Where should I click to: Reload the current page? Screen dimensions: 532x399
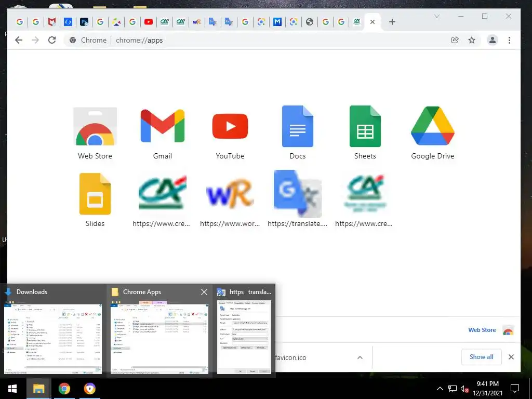point(52,40)
